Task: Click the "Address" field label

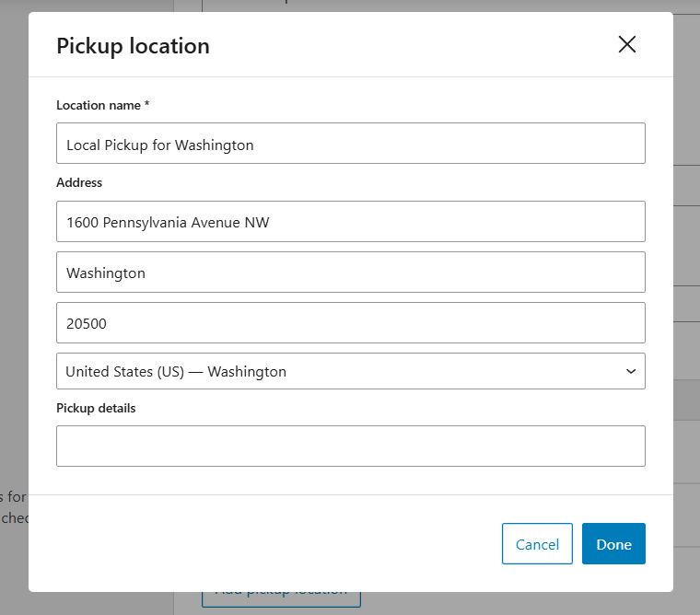Action: [x=79, y=182]
